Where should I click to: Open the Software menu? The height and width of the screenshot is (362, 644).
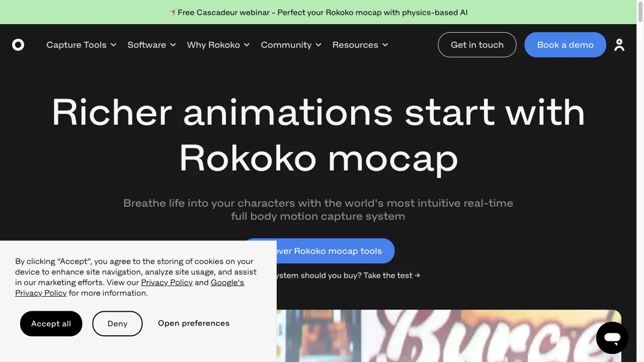coord(152,45)
